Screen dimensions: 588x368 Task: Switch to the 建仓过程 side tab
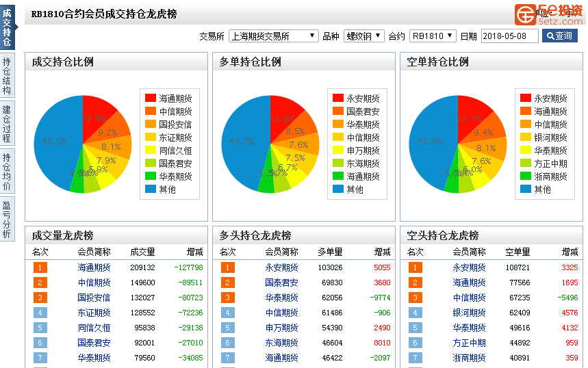(7, 124)
